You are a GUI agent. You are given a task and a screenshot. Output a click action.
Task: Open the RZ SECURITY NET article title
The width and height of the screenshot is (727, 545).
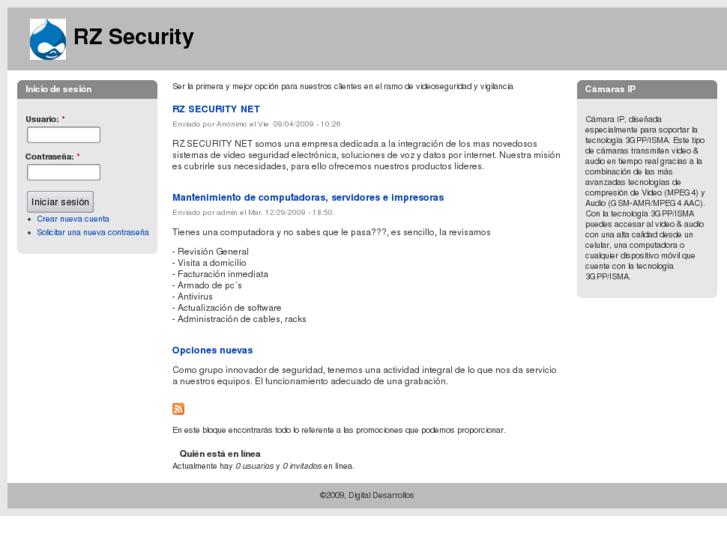[216, 108]
